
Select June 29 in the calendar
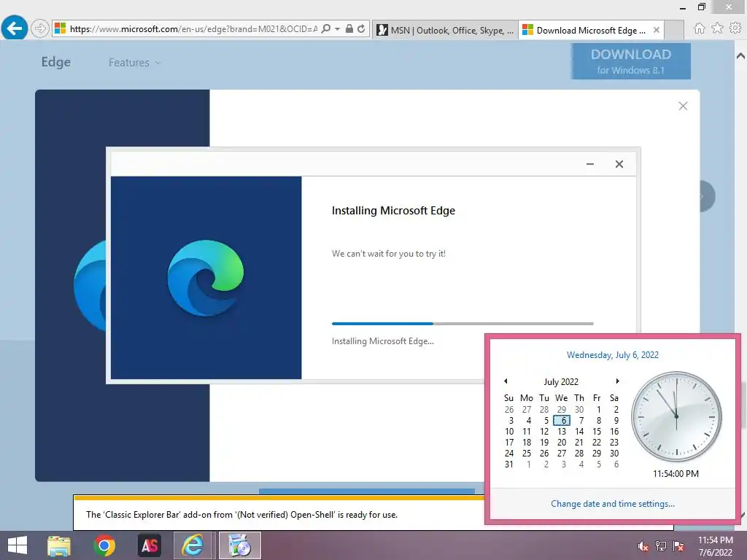pos(562,410)
